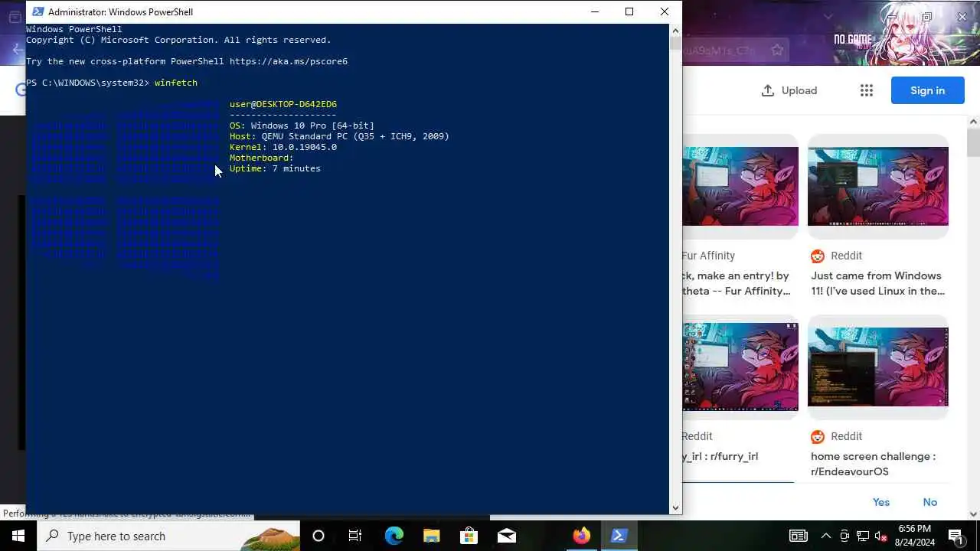Open the home screen challenge thumbnail
Screen dimensions: 980x551
(878, 367)
